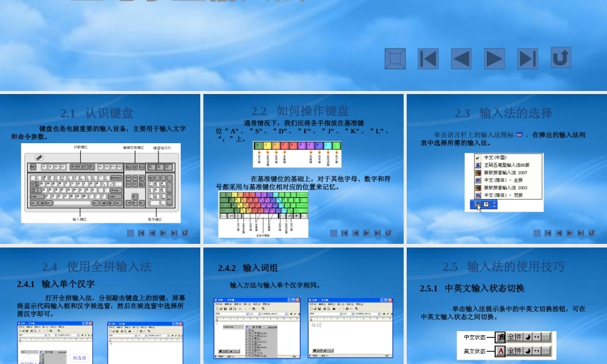Click the 中文状态 Chinese-mode toggle icon
Viewport: 607px width, 364px height.
(501, 337)
